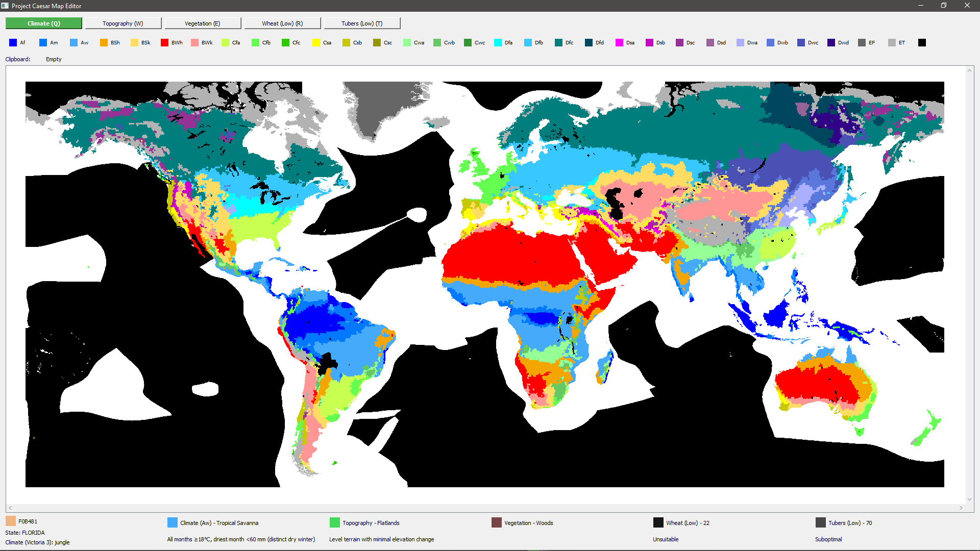Open the Vegetation (E) map mode
The image size is (980, 551).
(203, 23)
